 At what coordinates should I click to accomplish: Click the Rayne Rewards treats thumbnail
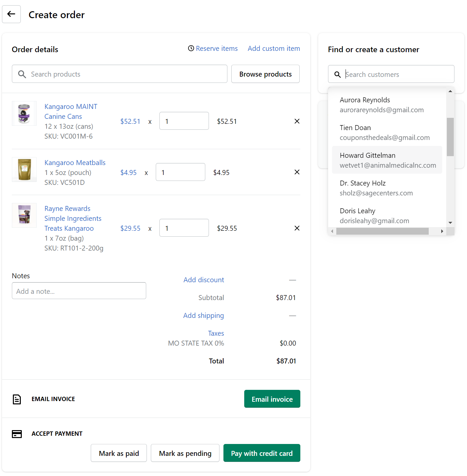[x=24, y=215]
